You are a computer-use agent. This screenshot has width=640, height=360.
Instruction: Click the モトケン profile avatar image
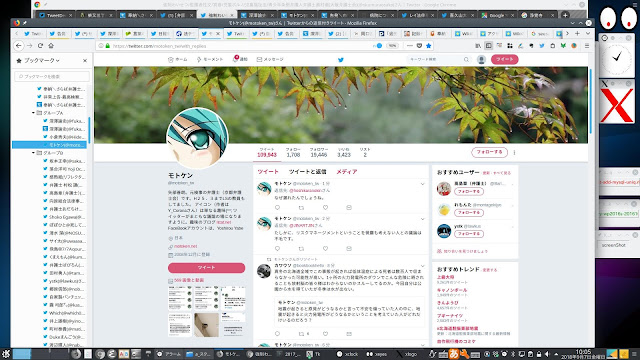tap(198, 138)
